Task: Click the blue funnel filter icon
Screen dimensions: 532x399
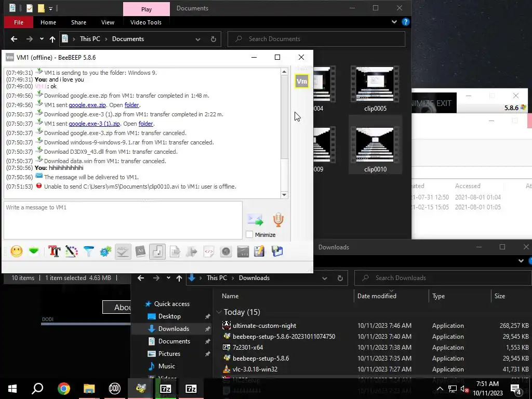Action: pos(88,251)
